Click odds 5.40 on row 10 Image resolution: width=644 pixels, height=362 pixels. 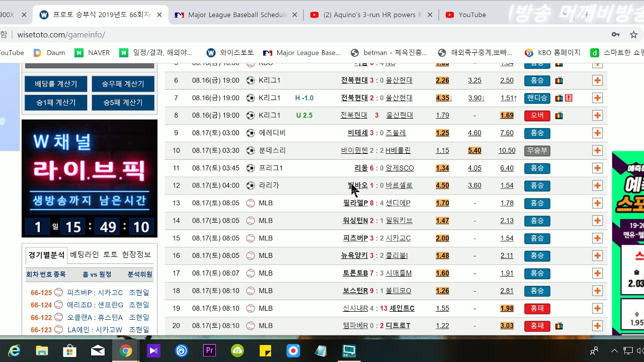(474, 150)
